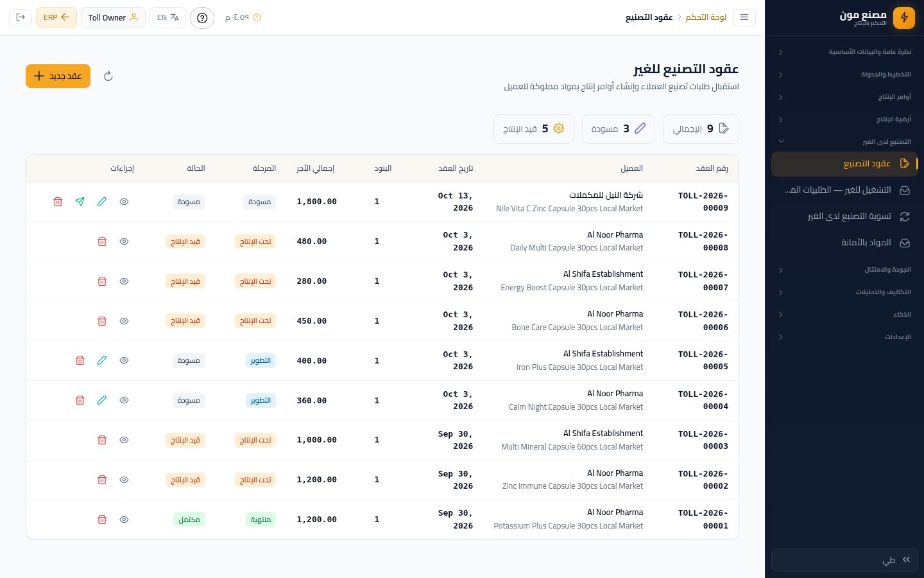Edit contract TOLL-2026-00004 pencil icon
The width and height of the screenshot is (924, 578).
[x=102, y=400]
